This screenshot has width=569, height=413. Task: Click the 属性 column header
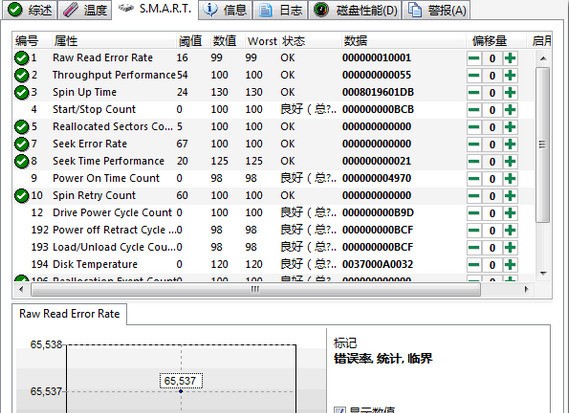point(66,41)
